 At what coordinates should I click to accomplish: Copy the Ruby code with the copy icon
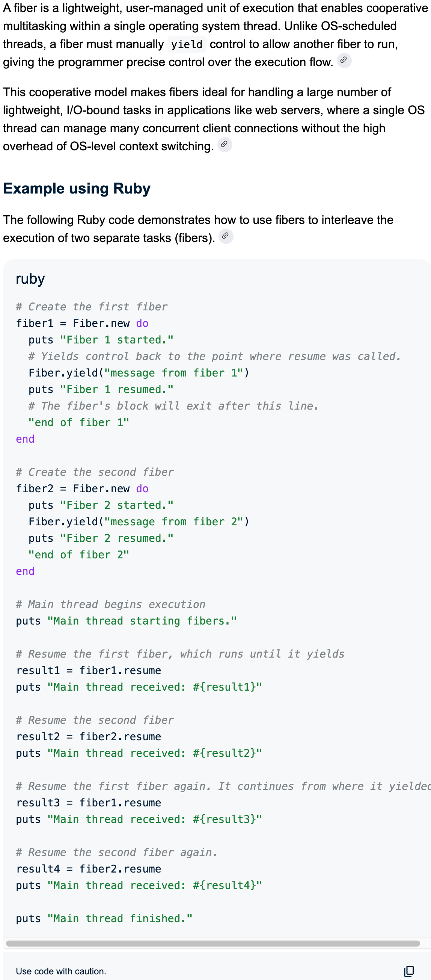tap(408, 971)
